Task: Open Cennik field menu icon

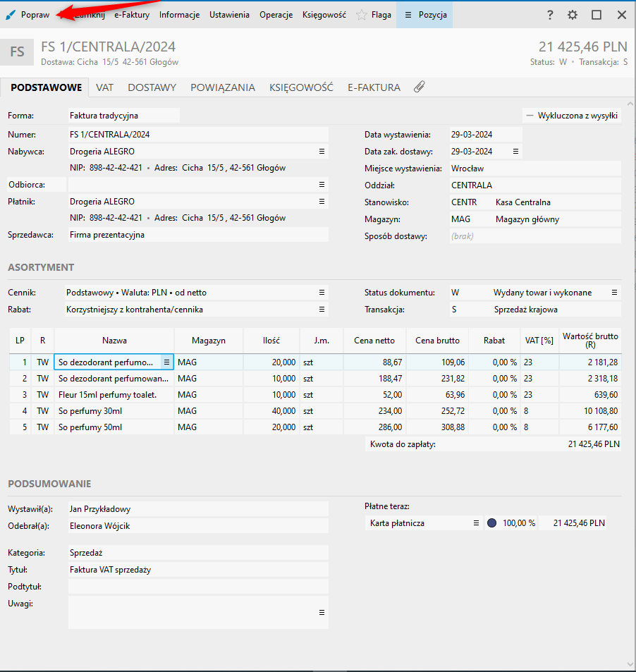Action: [x=322, y=293]
